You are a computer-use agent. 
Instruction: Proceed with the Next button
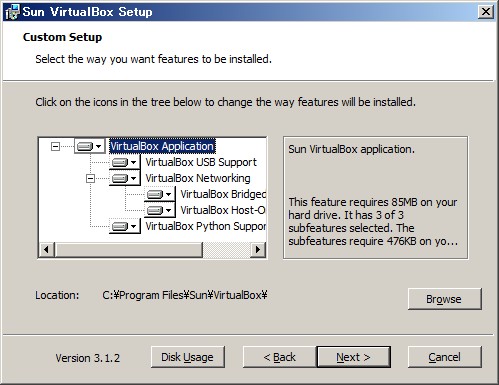(x=353, y=357)
